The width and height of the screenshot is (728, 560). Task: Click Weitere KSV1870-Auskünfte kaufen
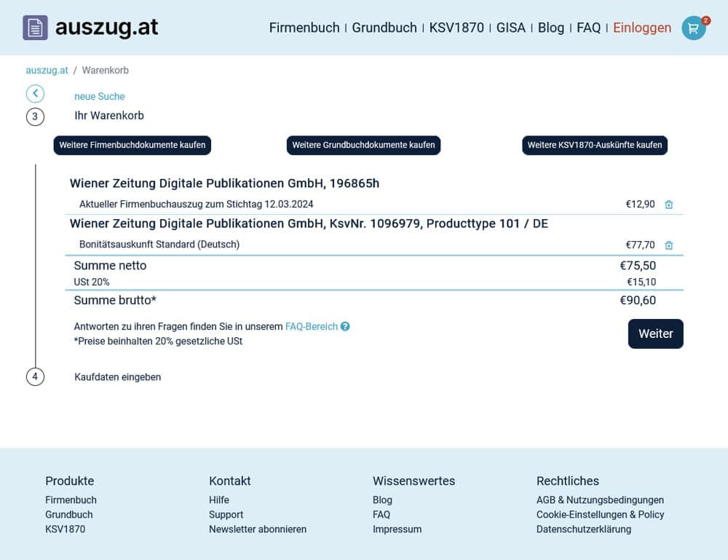point(595,145)
